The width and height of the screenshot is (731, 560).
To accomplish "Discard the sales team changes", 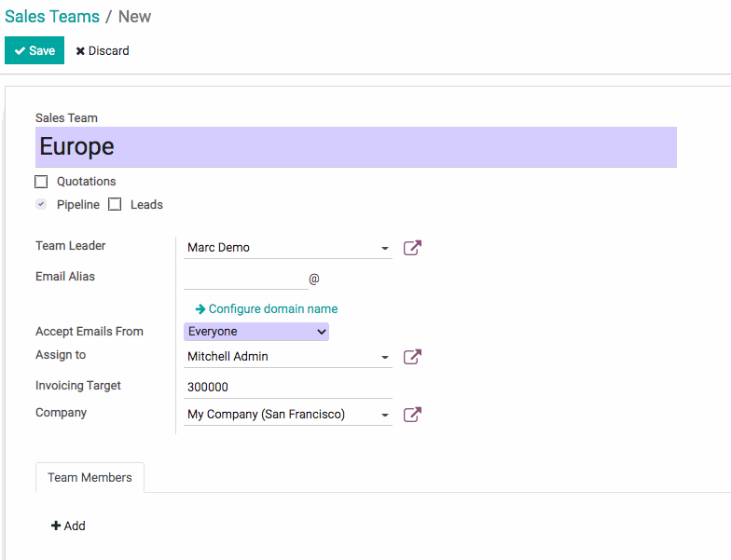I will [x=103, y=51].
